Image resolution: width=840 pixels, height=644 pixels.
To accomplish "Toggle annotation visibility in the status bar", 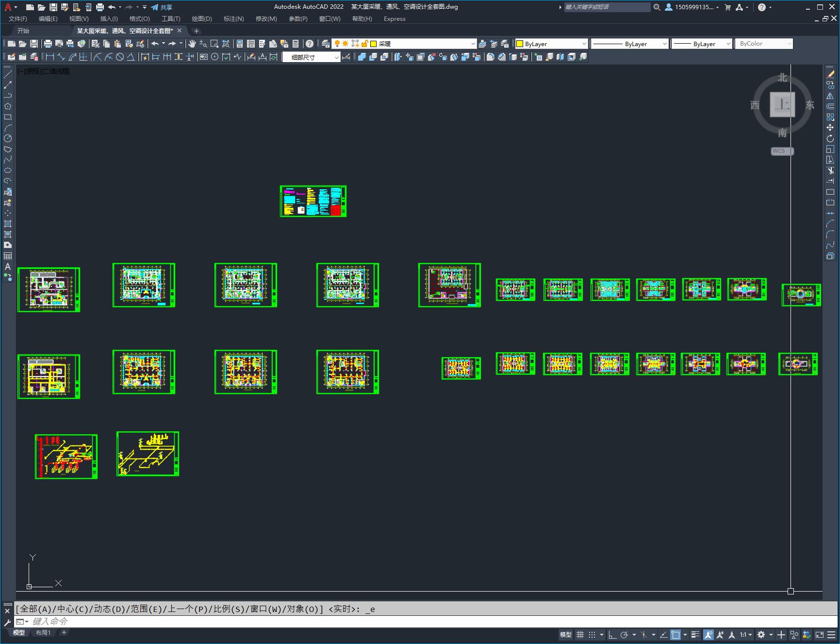I will (708, 635).
